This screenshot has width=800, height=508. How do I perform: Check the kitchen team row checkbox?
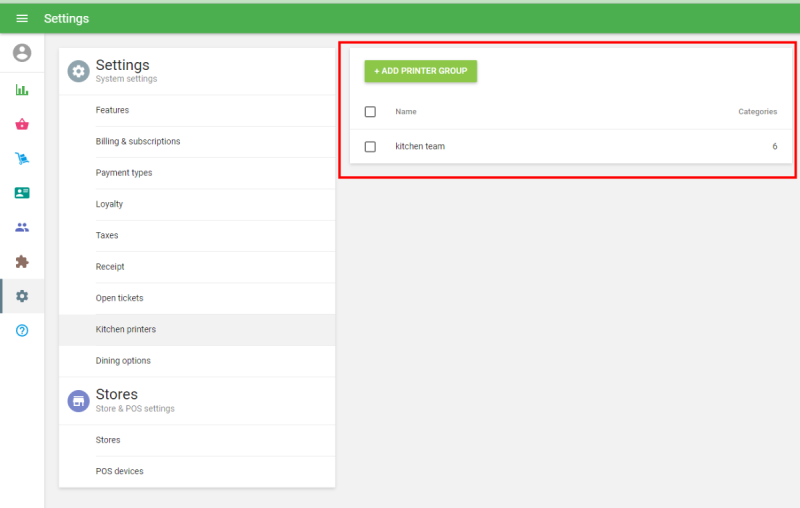click(x=370, y=147)
